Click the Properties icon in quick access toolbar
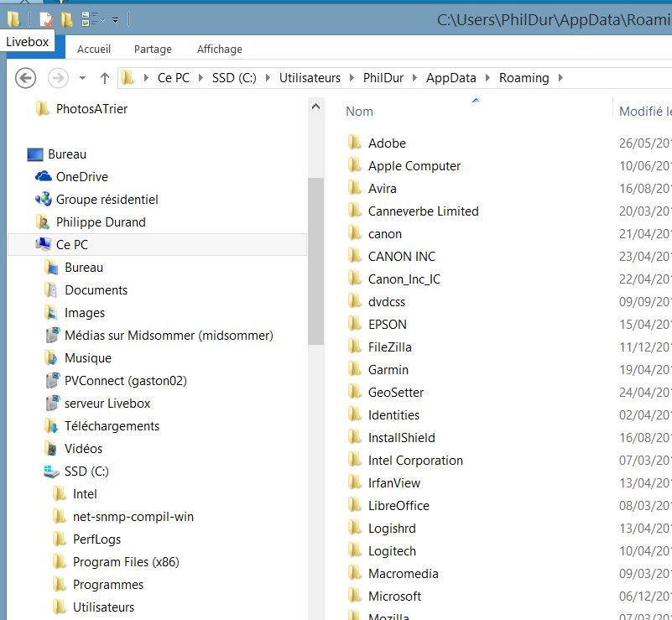This screenshot has width=672, height=620. click(x=46, y=18)
